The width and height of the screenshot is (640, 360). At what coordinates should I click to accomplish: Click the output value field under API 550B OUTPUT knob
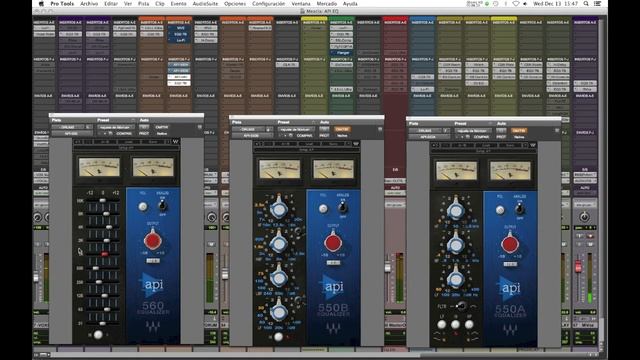point(333,262)
